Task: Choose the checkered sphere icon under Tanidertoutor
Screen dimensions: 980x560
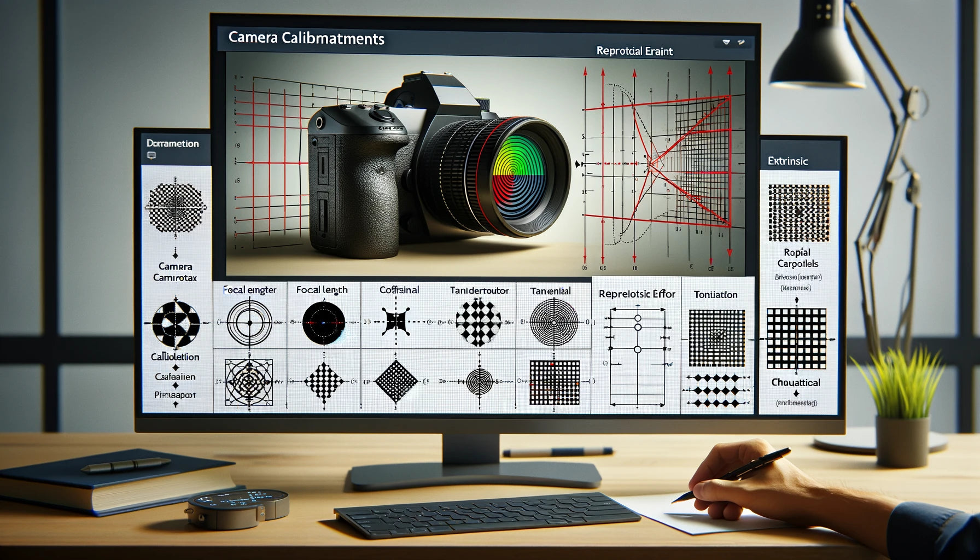Action: coord(478,323)
